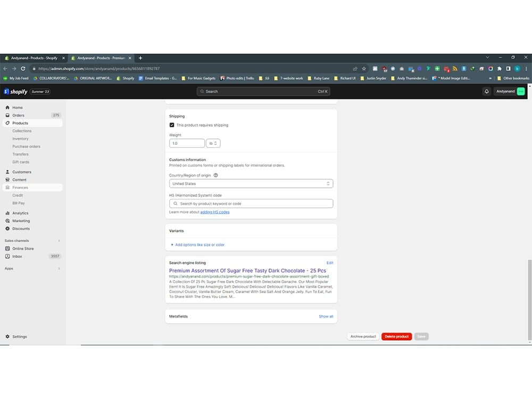Click the Inbox icon in the sidebar
Viewport: 532px width, 399px height.
7,256
